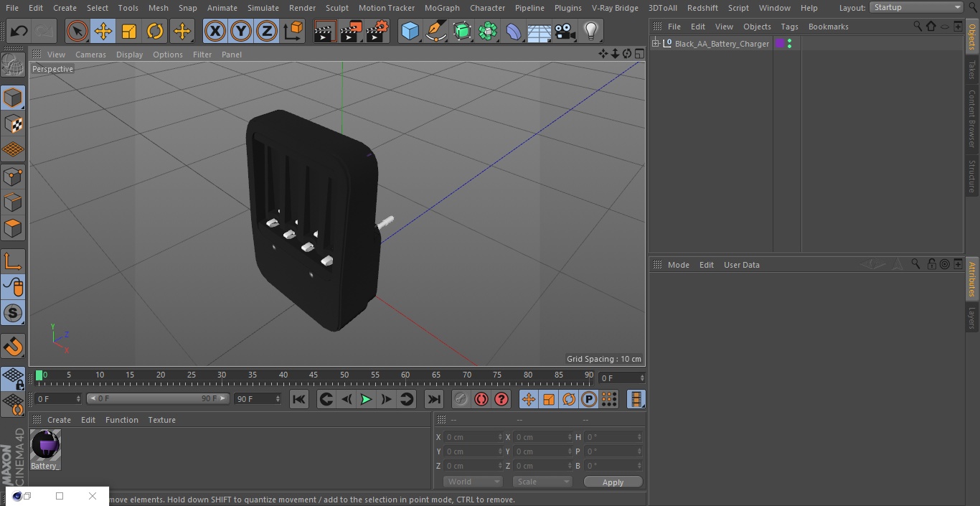Viewport: 980px width, 506px height.
Task: Select Black_AA_Battery_Charger object in manager
Action: click(x=721, y=44)
